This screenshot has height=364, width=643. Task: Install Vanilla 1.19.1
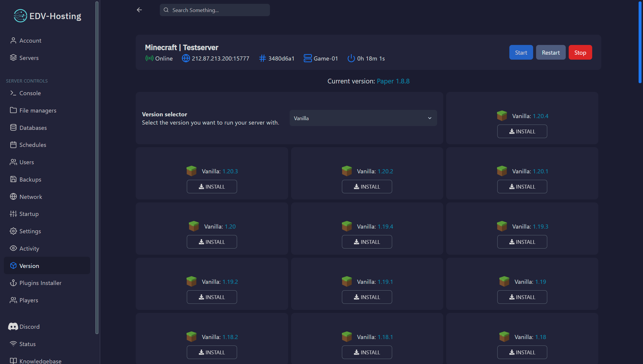point(367,297)
